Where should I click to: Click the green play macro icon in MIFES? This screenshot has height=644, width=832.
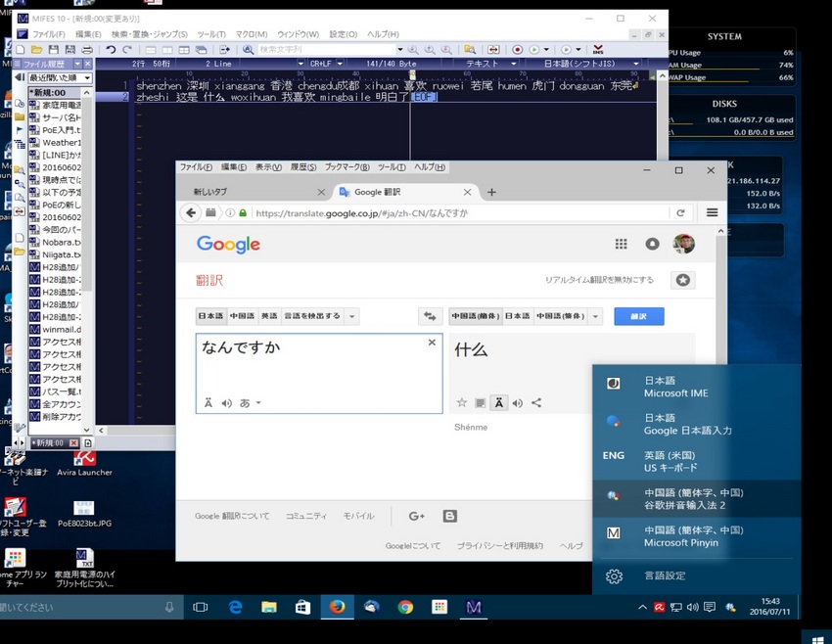pos(533,49)
